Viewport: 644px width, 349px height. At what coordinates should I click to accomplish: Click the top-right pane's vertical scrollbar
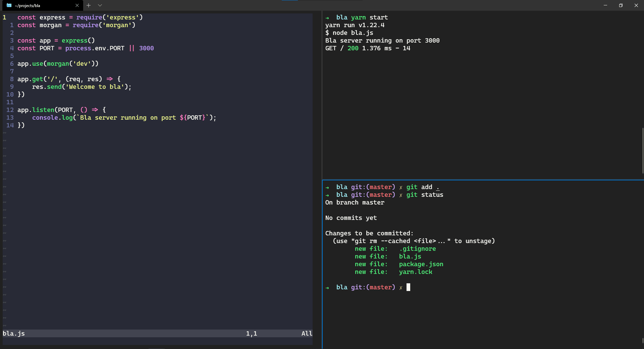point(642,150)
